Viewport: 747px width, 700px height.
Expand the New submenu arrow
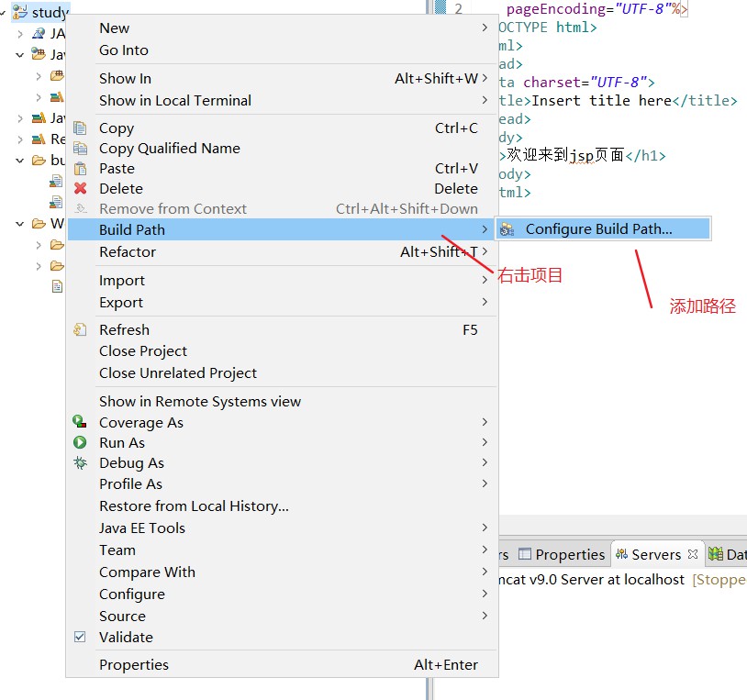click(485, 28)
